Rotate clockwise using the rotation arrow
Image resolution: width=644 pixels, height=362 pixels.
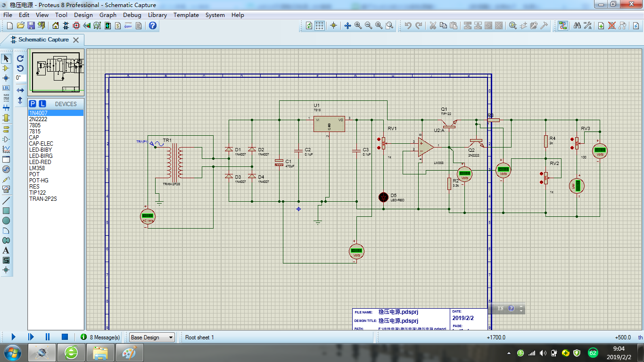coord(20,58)
